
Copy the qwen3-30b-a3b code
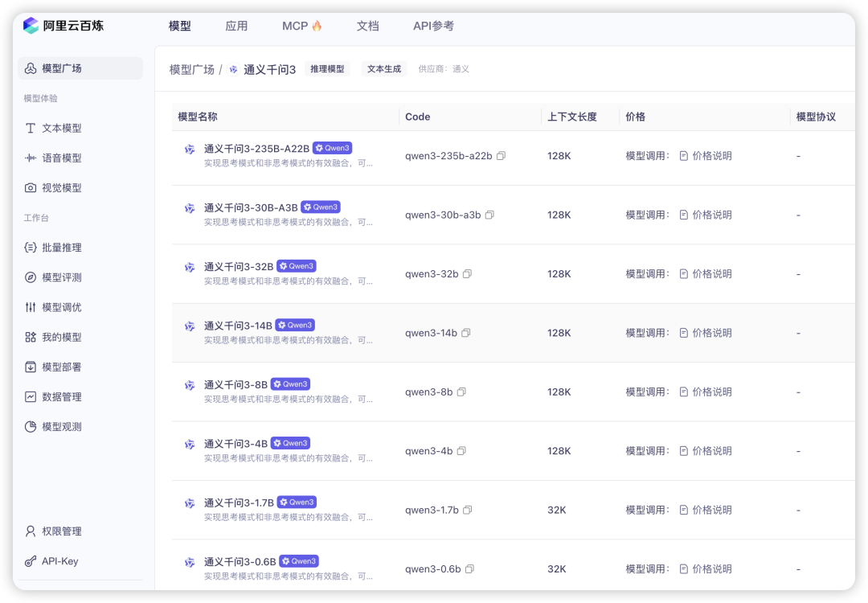tap(489, 215)
